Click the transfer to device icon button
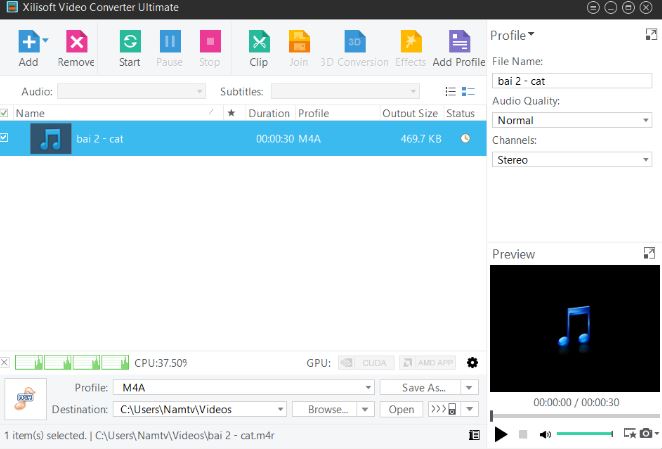 point(444,409)
